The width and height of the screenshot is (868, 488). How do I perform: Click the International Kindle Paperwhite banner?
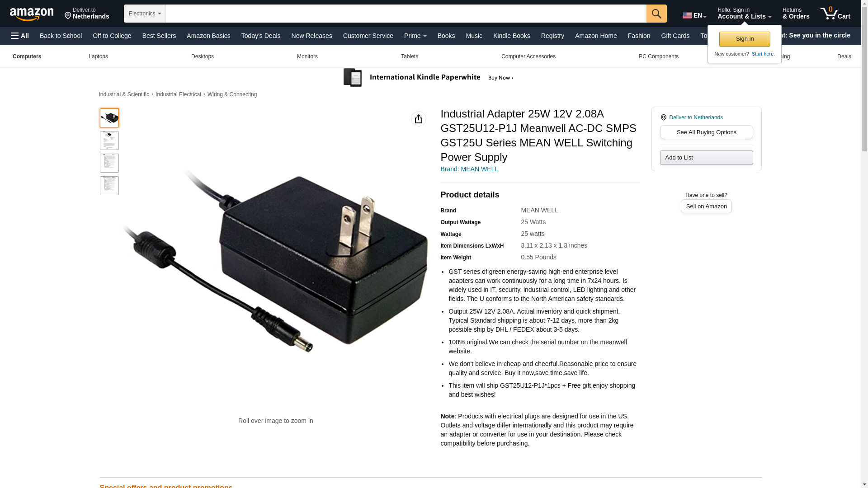pos(429,78)
